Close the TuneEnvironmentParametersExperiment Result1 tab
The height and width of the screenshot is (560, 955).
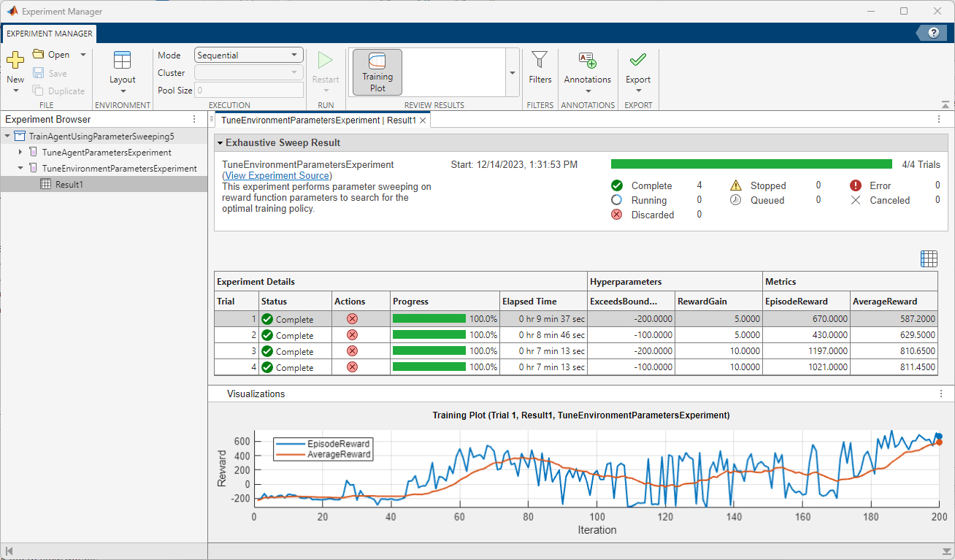423,120
